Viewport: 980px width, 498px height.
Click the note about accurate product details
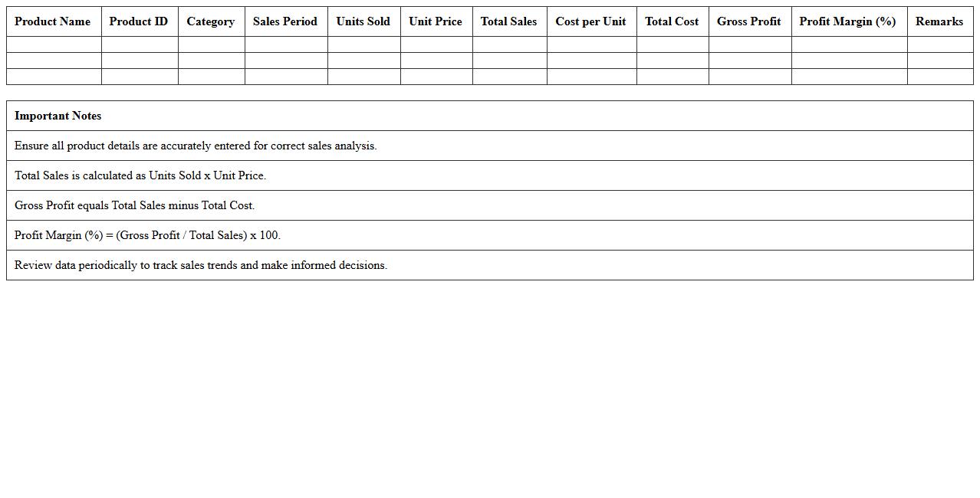point(196,146)
